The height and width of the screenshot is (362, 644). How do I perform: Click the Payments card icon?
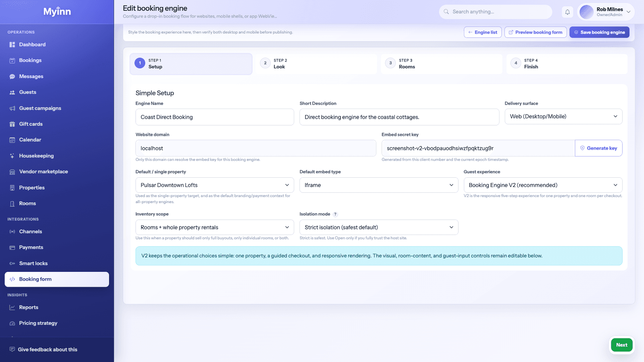(12, 247)
